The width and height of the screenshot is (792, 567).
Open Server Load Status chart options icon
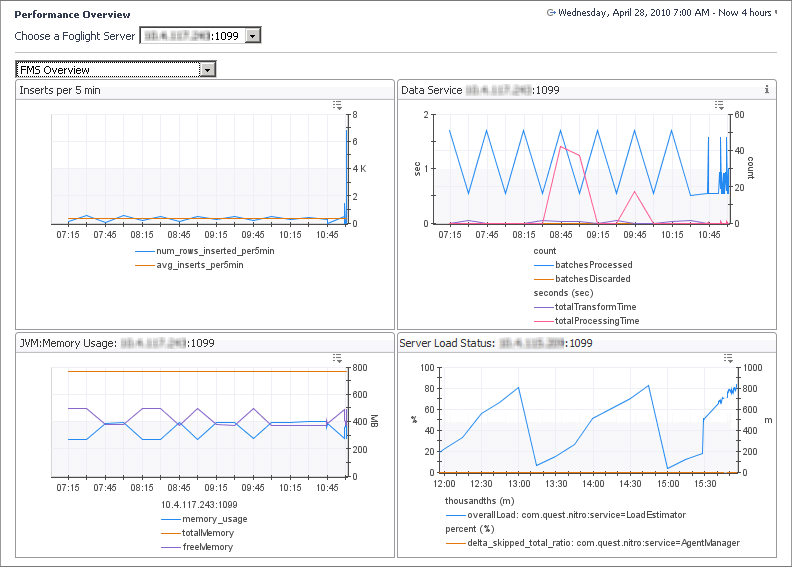(x=728, y=358)
